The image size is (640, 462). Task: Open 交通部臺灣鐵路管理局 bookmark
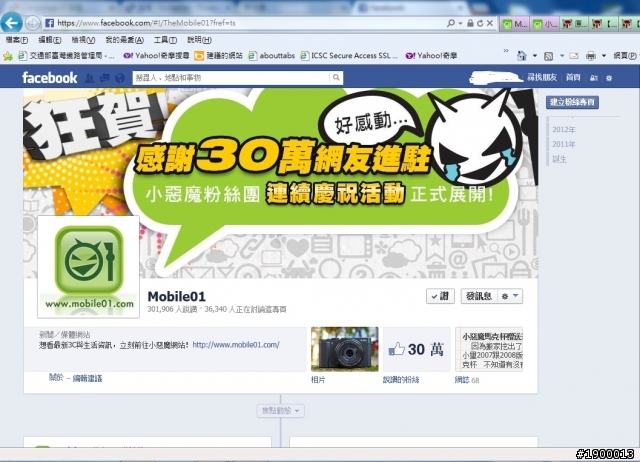pos(66,56)
